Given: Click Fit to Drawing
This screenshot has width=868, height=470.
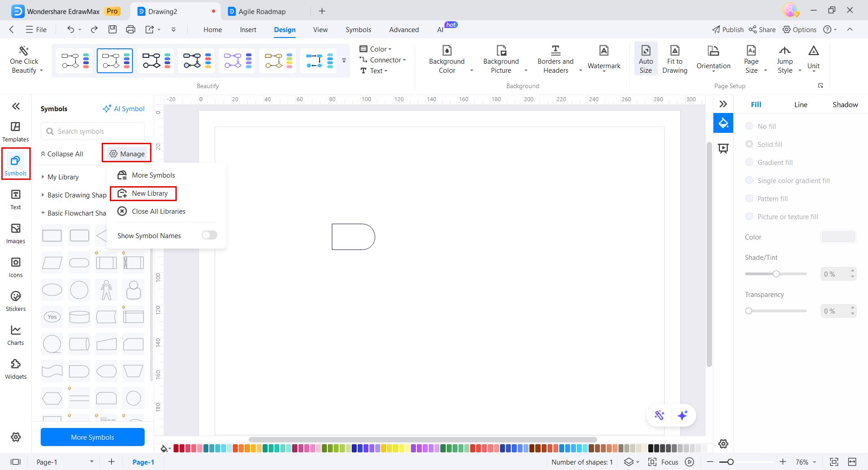Looking at the screenshot, I should click(675, 59).
